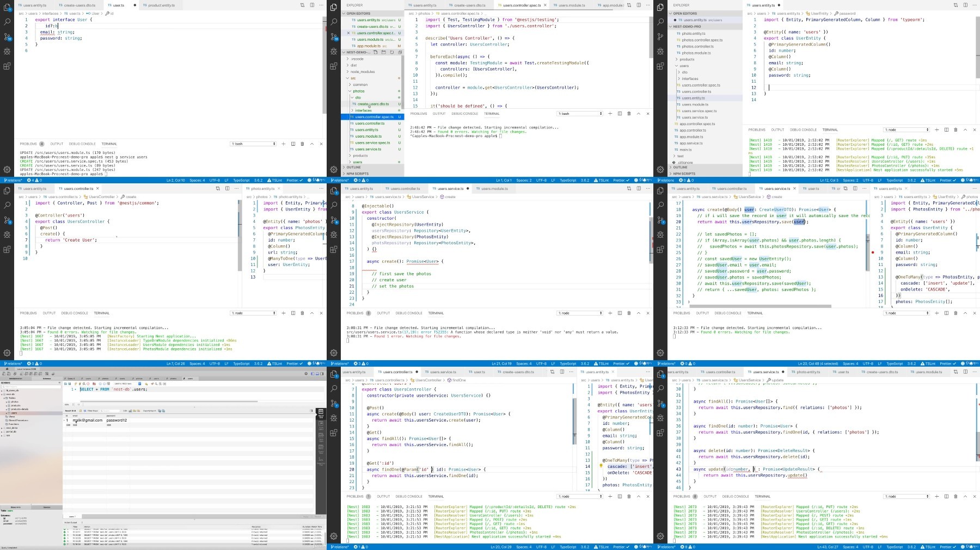
Task: Open photos.module.ts in explorer tree
Action: 696,53
